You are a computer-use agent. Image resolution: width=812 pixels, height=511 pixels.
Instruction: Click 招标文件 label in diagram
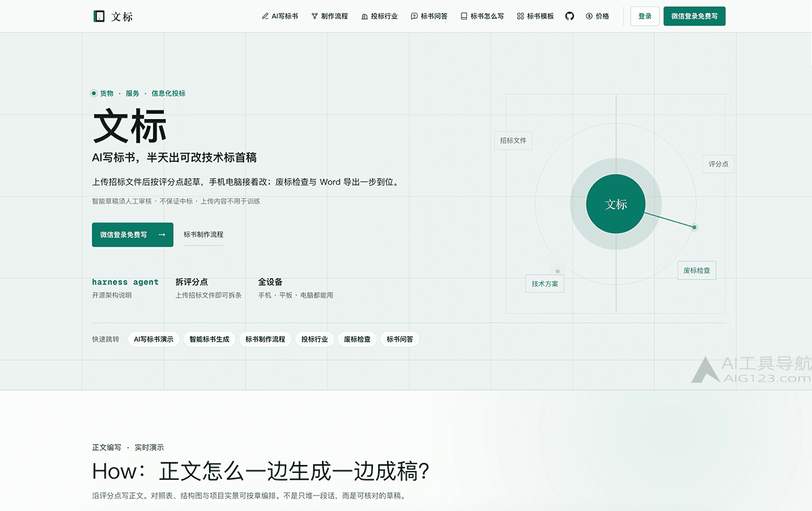[x=513, y=141]
